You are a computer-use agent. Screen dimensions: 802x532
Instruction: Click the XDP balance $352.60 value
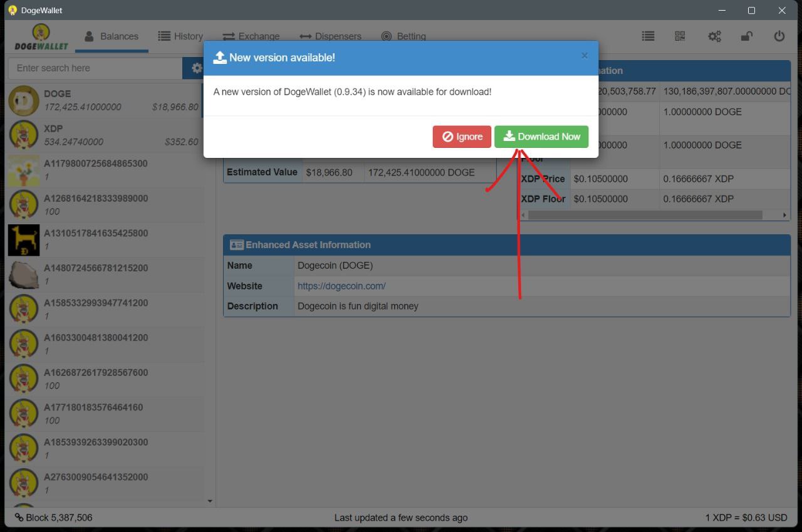(181, 142)
